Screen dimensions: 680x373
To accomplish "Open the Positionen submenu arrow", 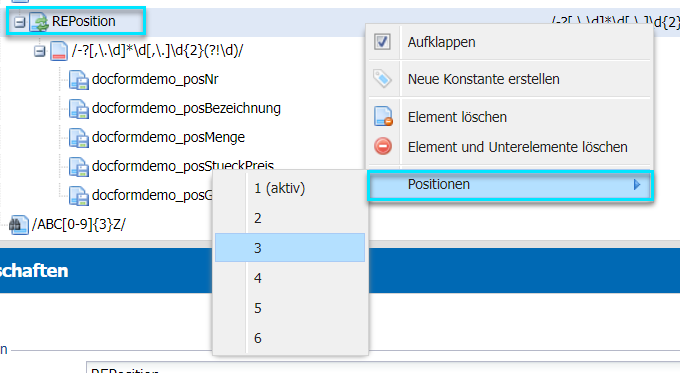I will coord(637,185).
